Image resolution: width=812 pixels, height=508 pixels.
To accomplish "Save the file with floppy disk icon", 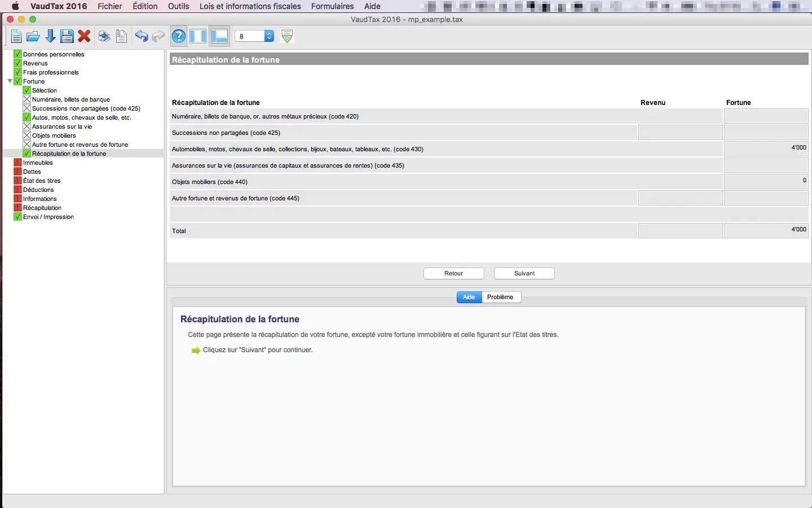I will (67, 37).
